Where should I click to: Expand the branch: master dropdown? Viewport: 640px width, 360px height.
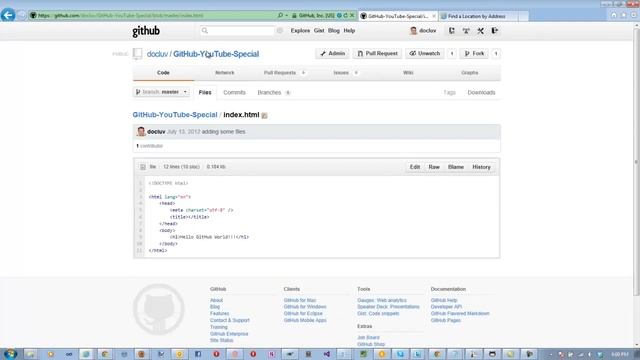coord(162,92)
